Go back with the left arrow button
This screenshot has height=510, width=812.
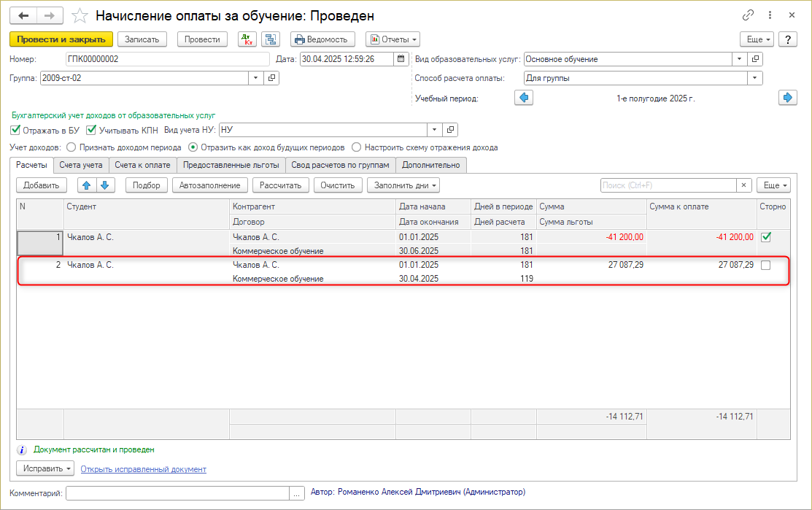[23, 15]
